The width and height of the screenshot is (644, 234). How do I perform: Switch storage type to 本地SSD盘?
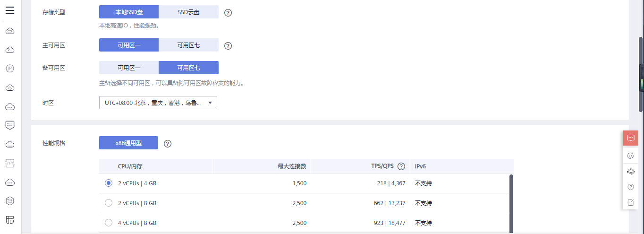[129, 12]
